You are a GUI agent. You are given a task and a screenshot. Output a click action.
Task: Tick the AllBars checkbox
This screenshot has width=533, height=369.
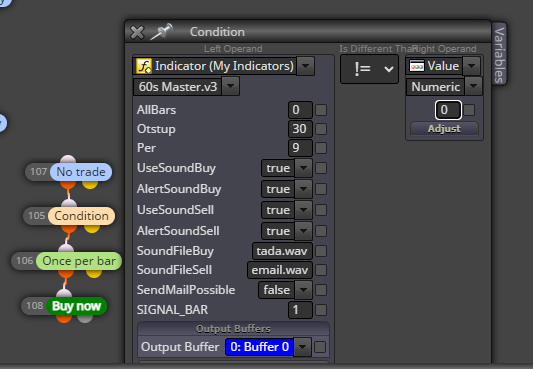(321, 110)
